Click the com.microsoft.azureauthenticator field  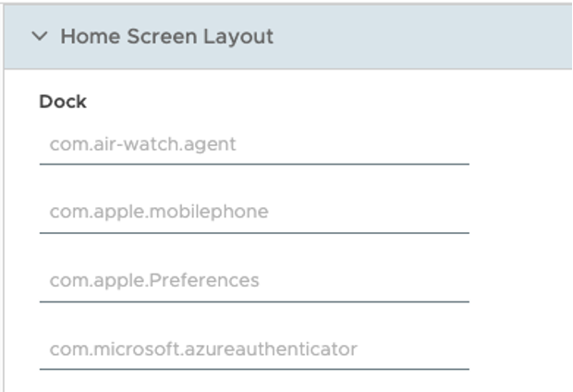[253, 349]
